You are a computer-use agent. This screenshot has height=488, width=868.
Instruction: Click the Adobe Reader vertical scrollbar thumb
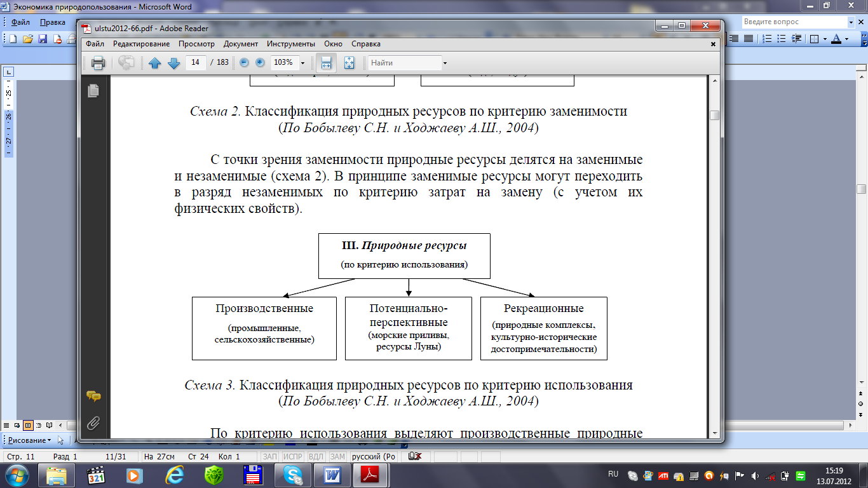click(715, 115)
